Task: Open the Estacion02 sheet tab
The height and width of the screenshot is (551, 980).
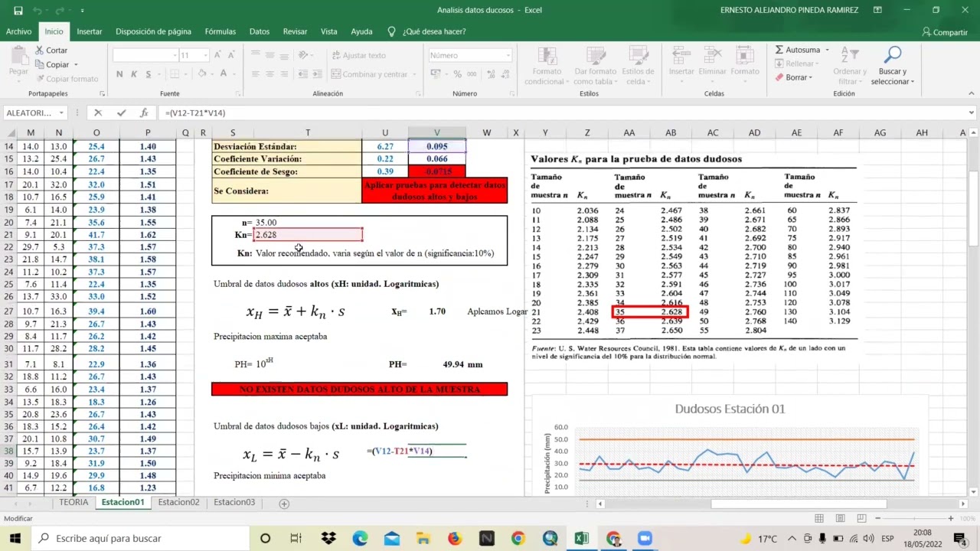Action: 178,503
